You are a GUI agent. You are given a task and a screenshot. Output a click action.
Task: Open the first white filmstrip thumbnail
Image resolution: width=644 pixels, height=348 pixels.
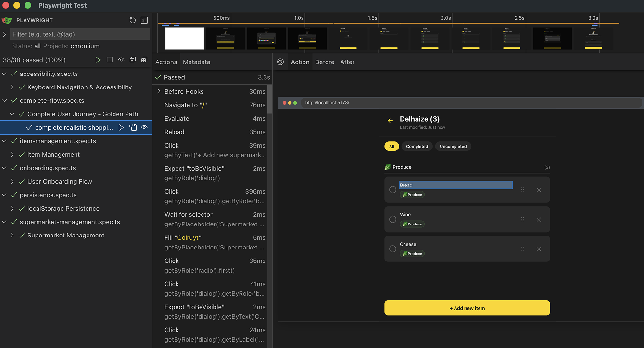(x=184, y=38)
